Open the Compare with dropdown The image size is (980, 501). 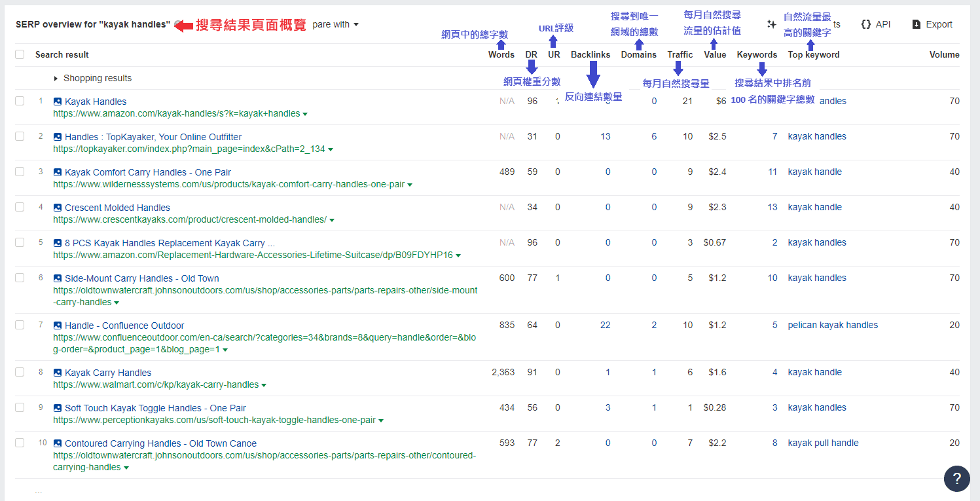coord(335,24)
